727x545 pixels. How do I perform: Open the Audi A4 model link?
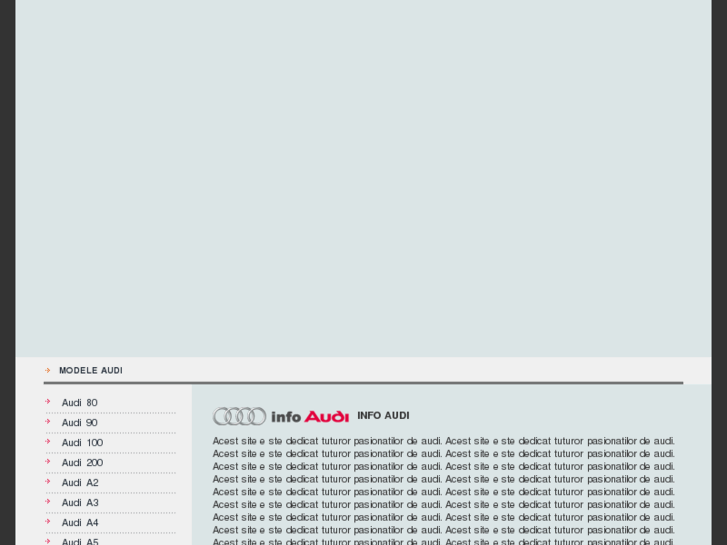(80, 522)
